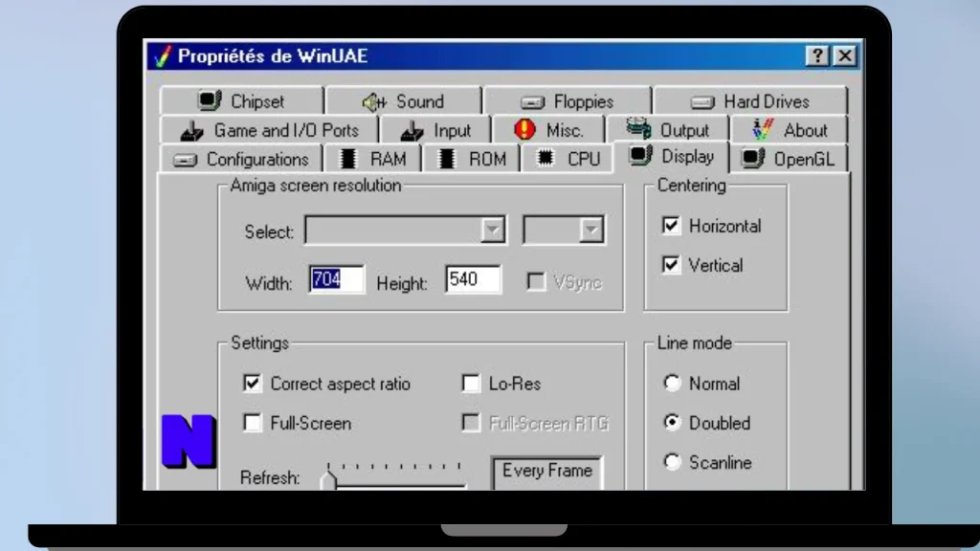Open the Configurations tab
Image resolution: width=980 pixels, height=551 pixels.
[x=241, y=160]
